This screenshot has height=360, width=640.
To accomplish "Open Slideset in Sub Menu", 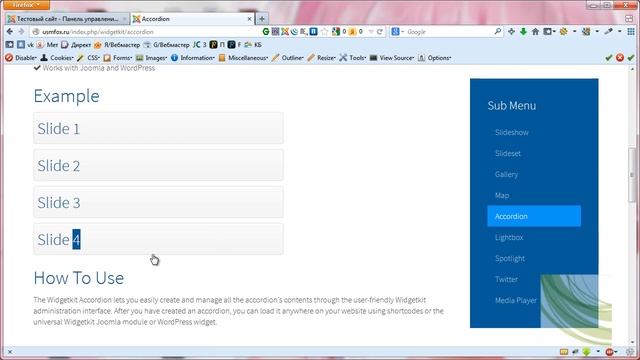I will 508,153.
